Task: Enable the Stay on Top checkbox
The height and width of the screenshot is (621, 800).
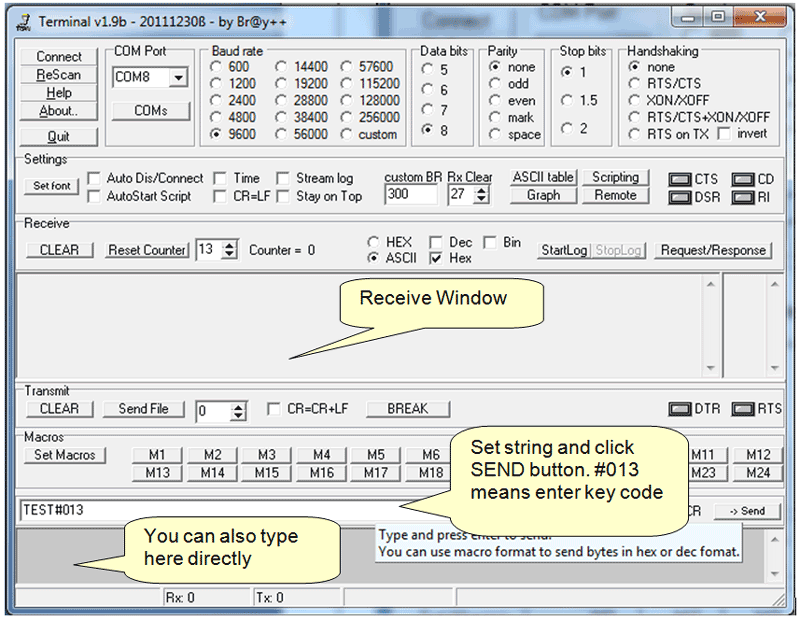Action: (x=285, y=196)
